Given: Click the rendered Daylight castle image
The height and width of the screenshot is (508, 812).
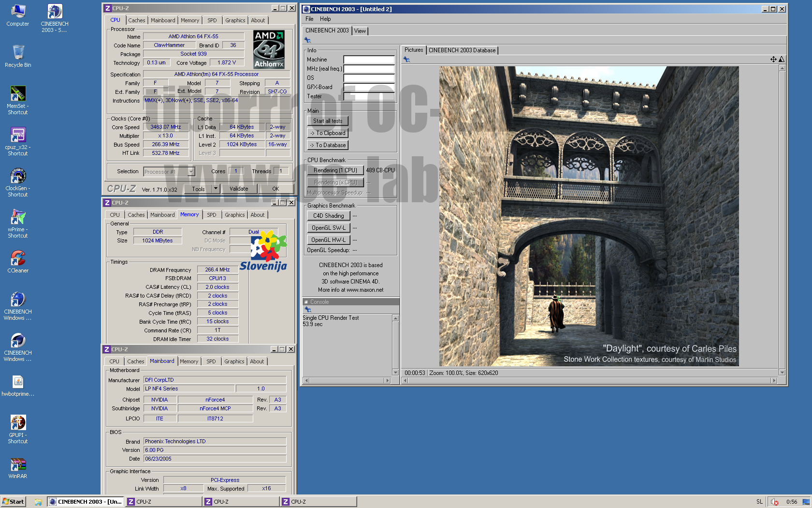Looking at the screenshot, I should (589, 216).
